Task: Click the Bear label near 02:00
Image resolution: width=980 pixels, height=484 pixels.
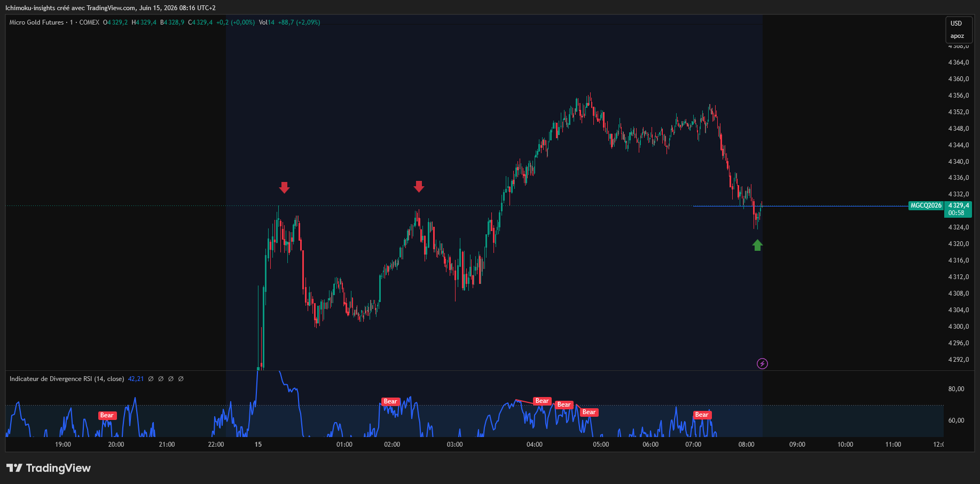Action: coord(390,402)
